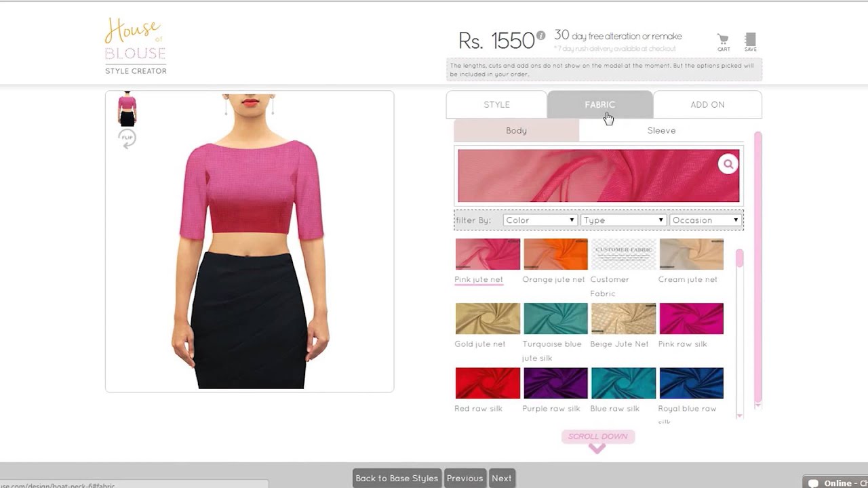The height and width of the screenshot is (488, 868).
Task: Select the Body fabric sub-tab
Action: pyautogui.click(x=516, y=130)
